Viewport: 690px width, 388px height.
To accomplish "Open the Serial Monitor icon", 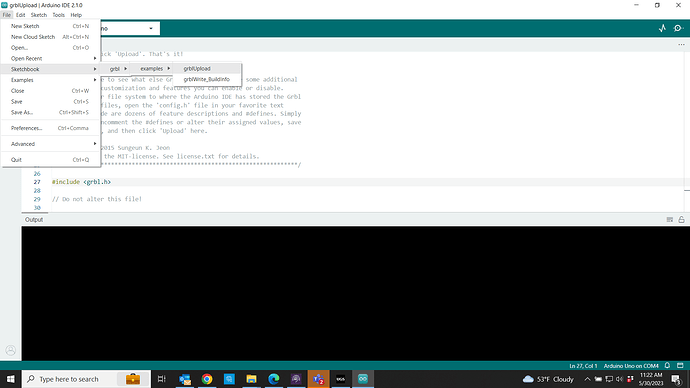I will coord(678,28).
